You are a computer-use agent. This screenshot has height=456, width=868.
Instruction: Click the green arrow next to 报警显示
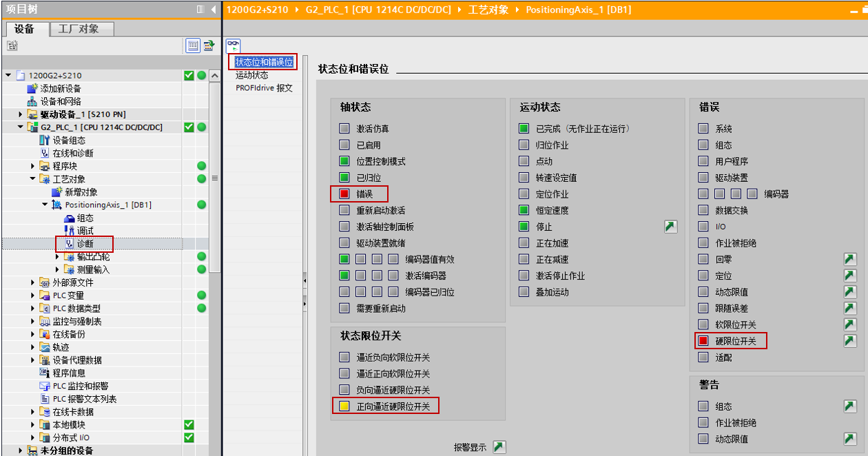click(499, 447)
